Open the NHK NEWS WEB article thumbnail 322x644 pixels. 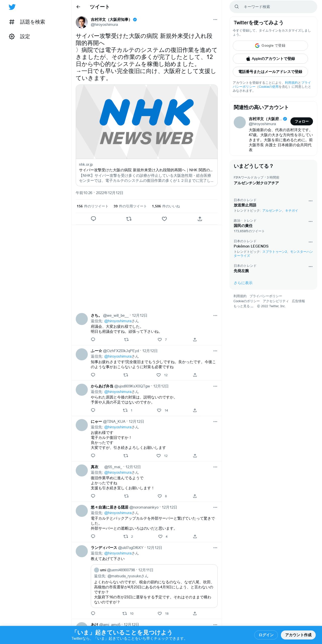(147, 122)
